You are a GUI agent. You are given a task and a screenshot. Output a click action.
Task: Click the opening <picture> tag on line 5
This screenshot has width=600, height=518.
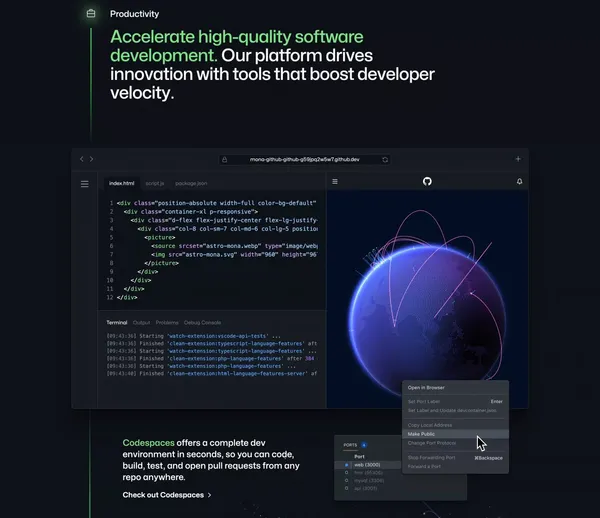click(160, 237)
